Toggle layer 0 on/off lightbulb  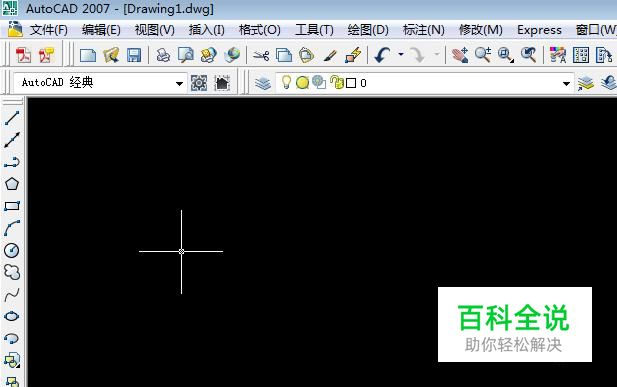pyautogui.click(x=286, y=82)
